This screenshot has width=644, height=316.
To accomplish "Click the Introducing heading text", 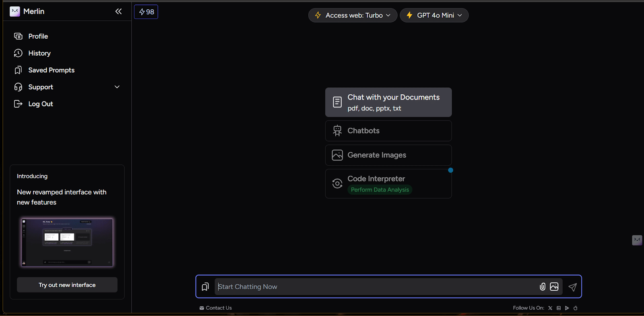I will click(x=32, y=176).
